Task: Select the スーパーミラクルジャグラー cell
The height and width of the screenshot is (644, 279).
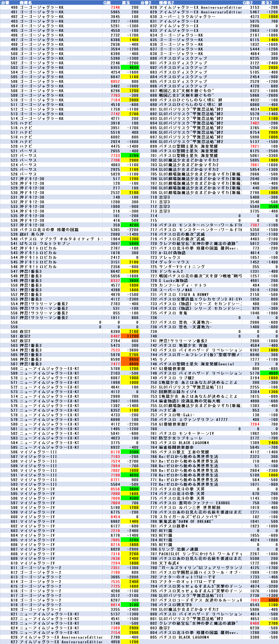Action: (200, 16)
